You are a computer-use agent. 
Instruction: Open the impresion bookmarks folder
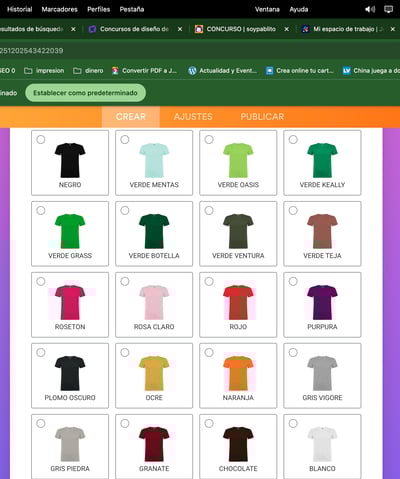coord(44,71)
